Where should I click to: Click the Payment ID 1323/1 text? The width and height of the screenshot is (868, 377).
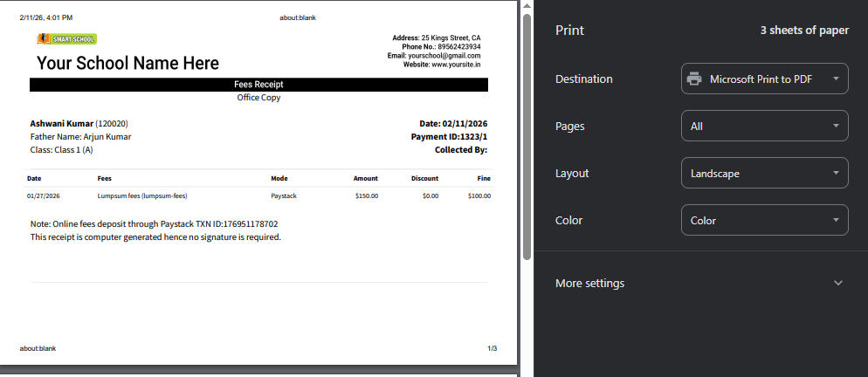[449, 137]
